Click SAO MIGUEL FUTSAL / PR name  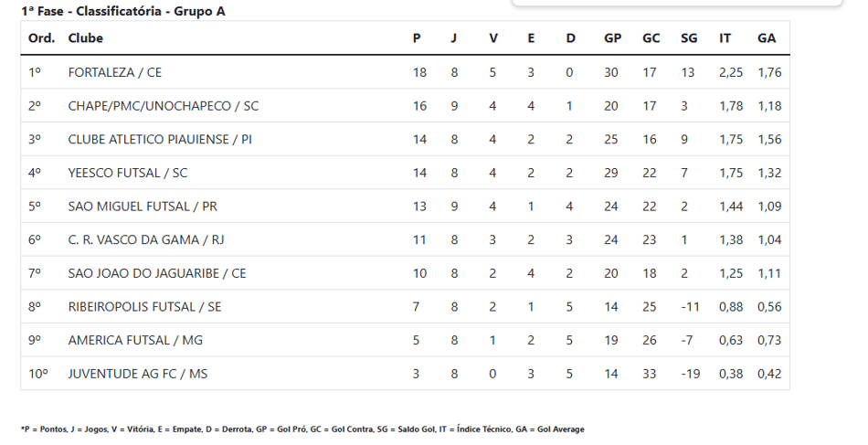(143, 207)
